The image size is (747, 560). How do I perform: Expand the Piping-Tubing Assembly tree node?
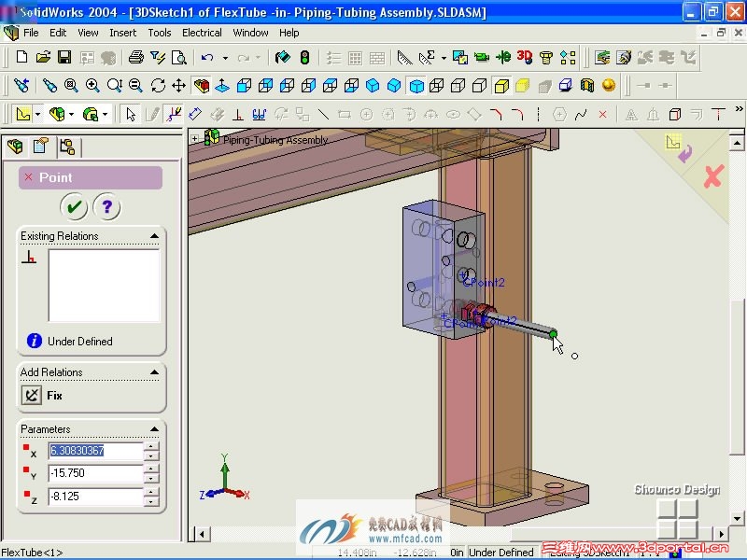[194, 138]
